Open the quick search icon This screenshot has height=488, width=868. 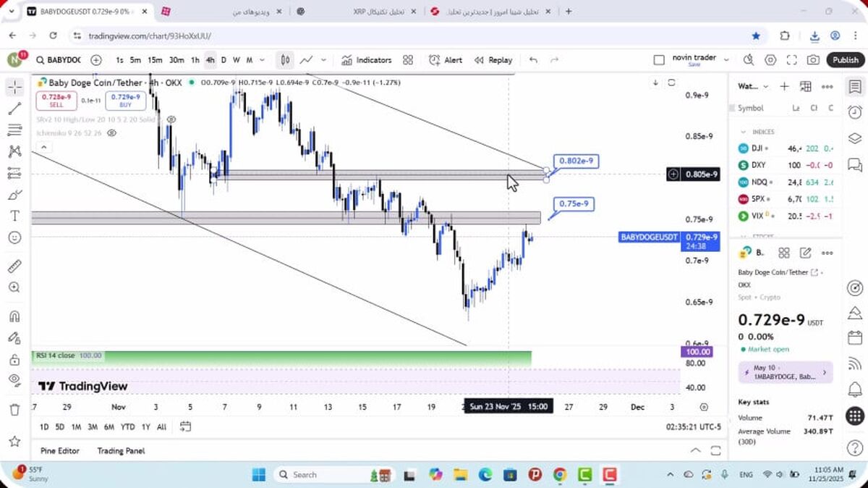749,60
